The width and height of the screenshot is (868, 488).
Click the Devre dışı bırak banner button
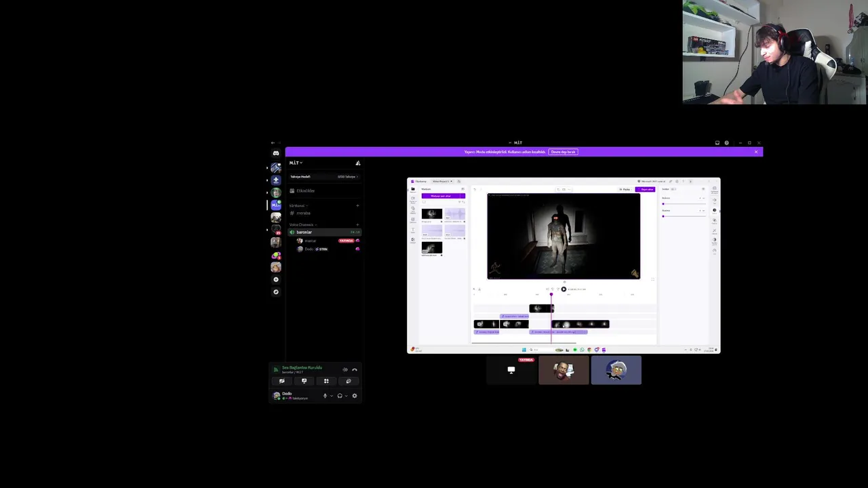coord(563,152)
